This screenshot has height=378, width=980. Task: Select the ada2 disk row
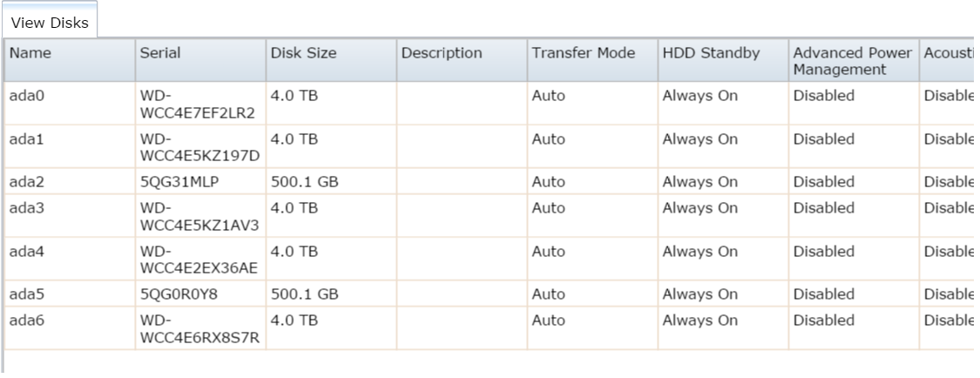click(x=26, y=182)
